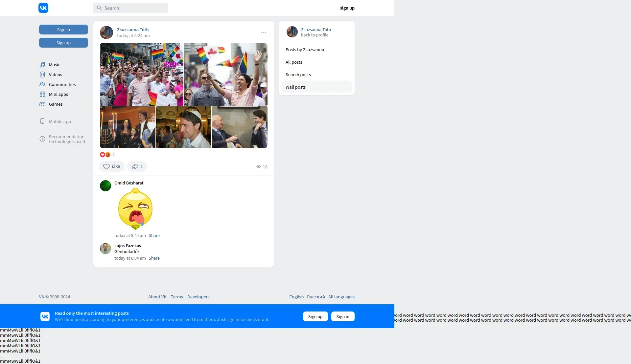Open Music from sidebar icon
631x364 pixels.
click(x=42, y=65)
